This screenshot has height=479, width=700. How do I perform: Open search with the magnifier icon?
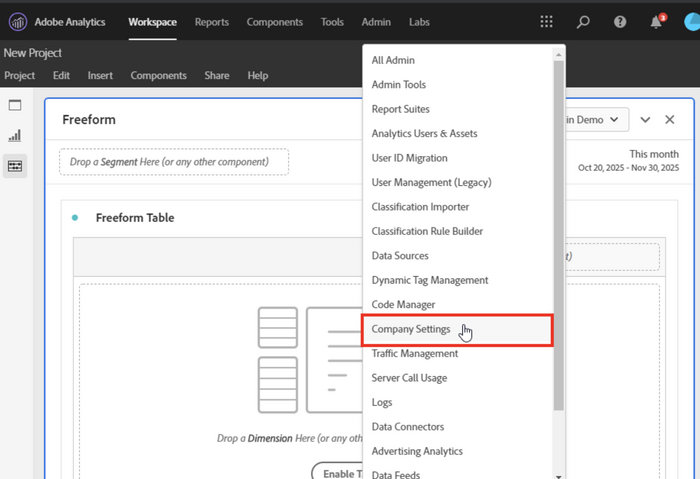[583, 22]
